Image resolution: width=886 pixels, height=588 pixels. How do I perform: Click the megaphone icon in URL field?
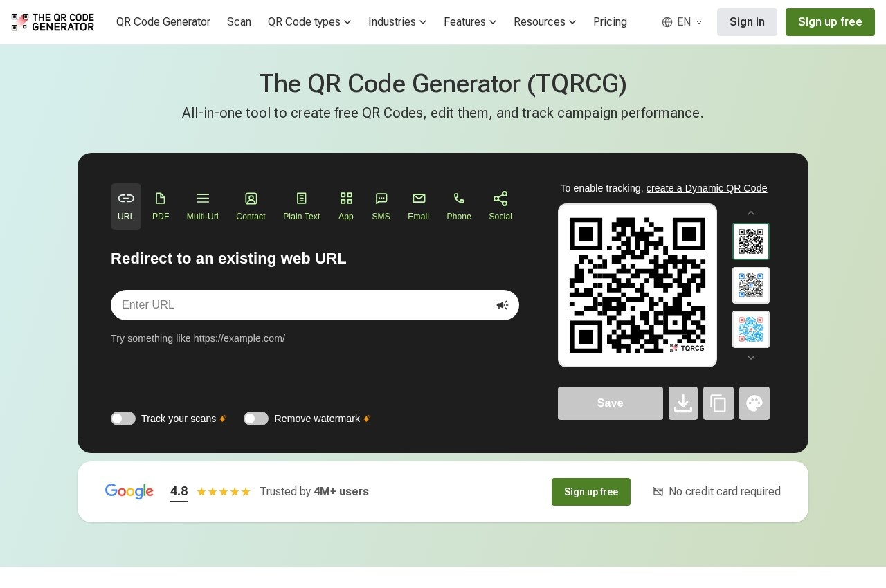pyautogui.click(x=503, y=305)
